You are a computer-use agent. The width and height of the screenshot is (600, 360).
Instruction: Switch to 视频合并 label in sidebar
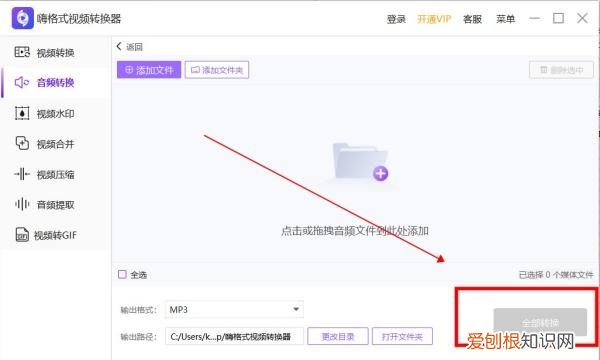point(55,144)
